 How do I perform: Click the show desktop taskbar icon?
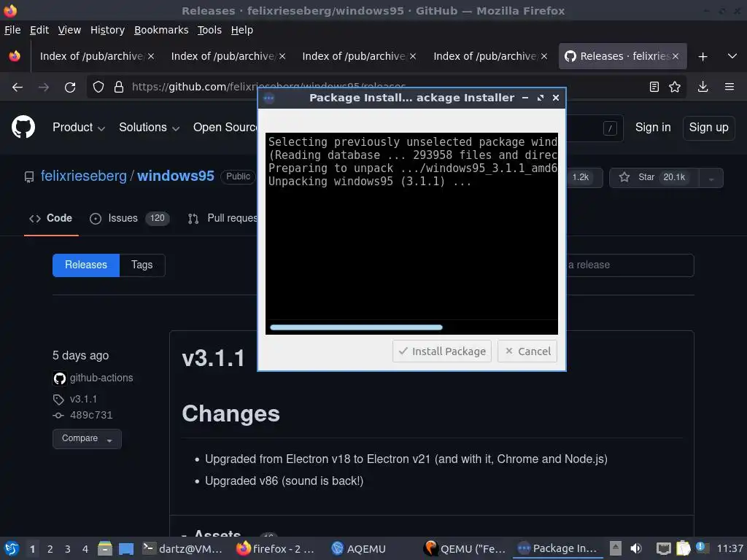pos(126,549)
